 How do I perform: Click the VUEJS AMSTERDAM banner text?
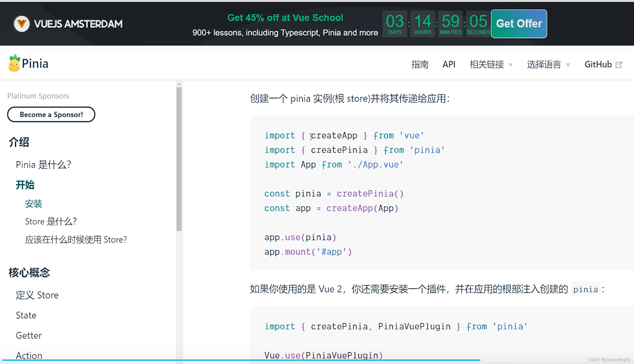pyautogui.click(x=78, y=24)
